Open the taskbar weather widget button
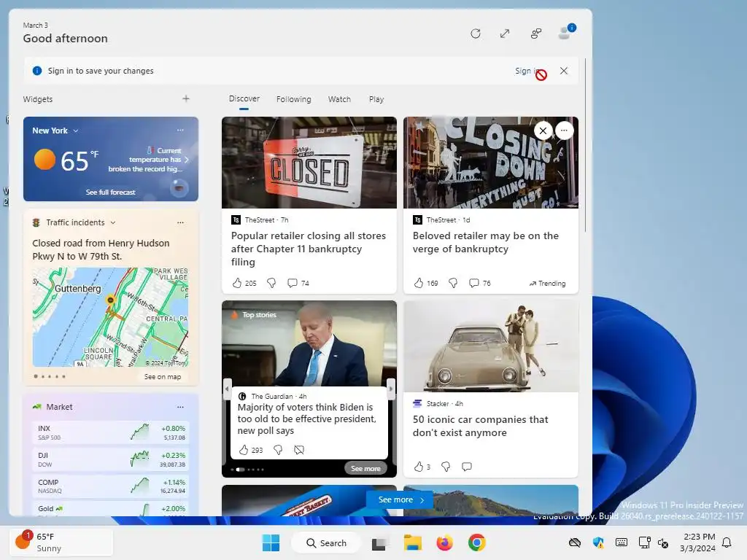The image size is (747, 560). [x=61, y=542]
